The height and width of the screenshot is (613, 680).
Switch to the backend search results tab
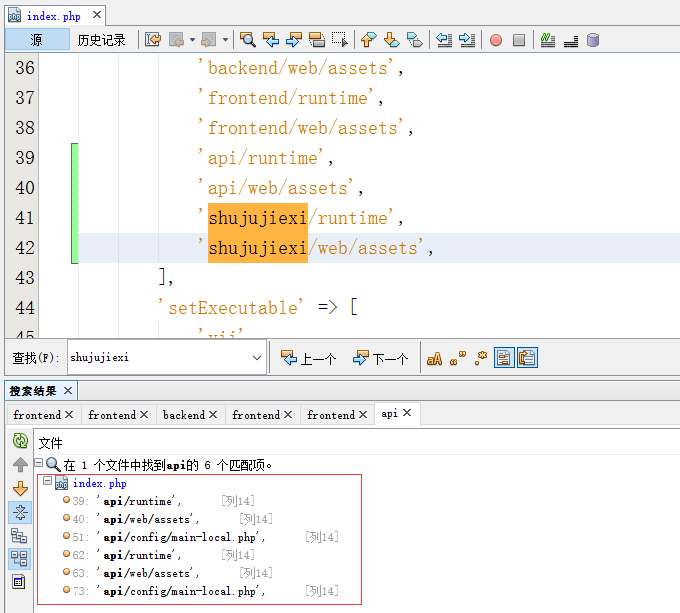183,415
